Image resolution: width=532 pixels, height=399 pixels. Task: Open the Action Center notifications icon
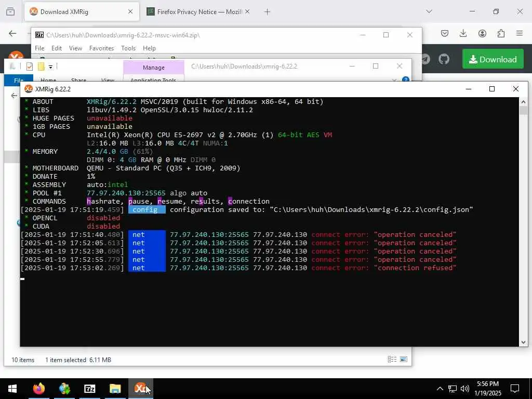[515, 389]
